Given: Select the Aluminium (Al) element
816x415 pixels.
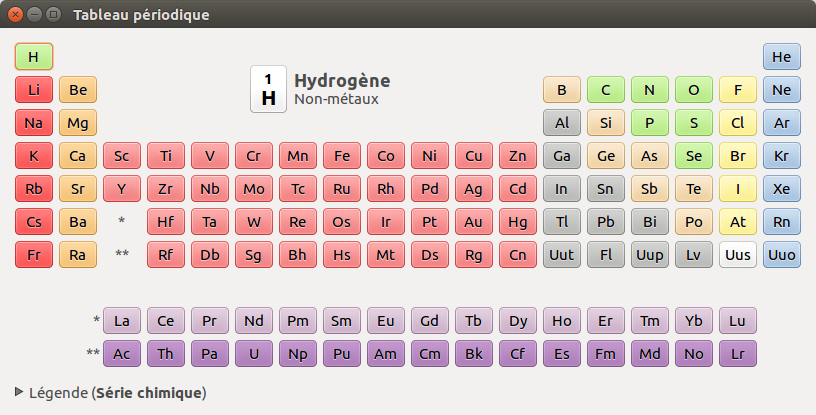Looking at the screenshot, I should (x=562, y=123).
